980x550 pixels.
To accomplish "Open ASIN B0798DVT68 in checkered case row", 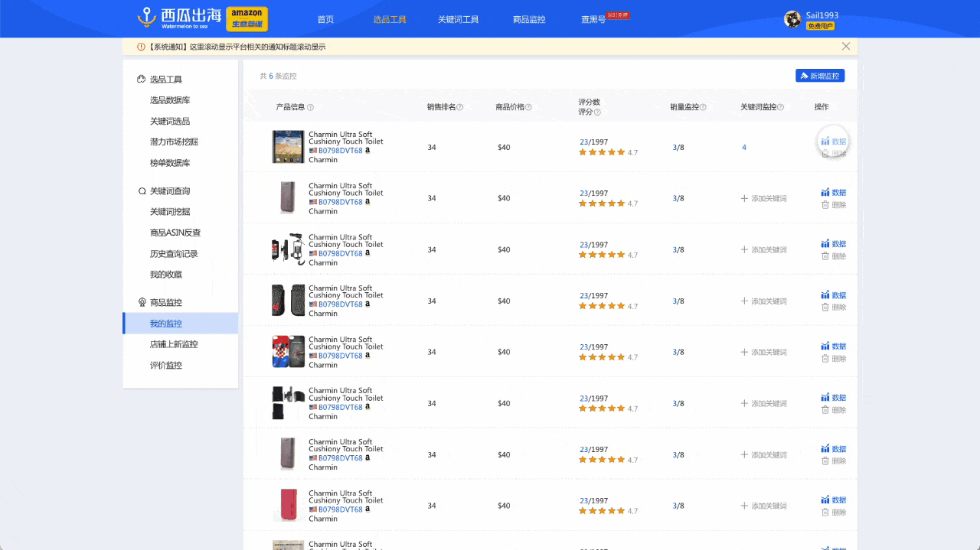I will pyautogui.click(x=341, y=356).
